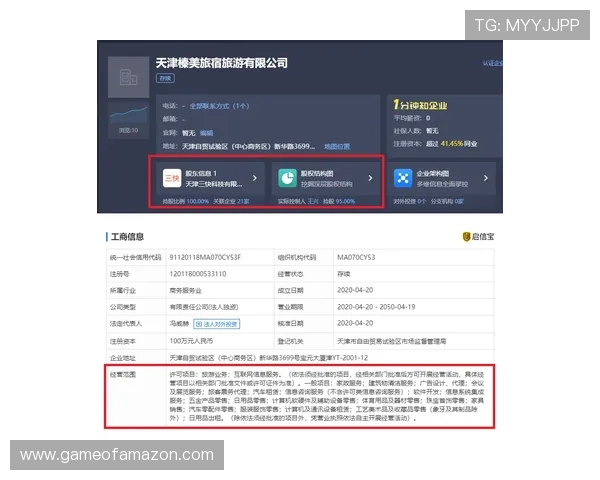Click the registration number 120118000533110
This screenshot has width=600, height=480.
tap(198, 274)
